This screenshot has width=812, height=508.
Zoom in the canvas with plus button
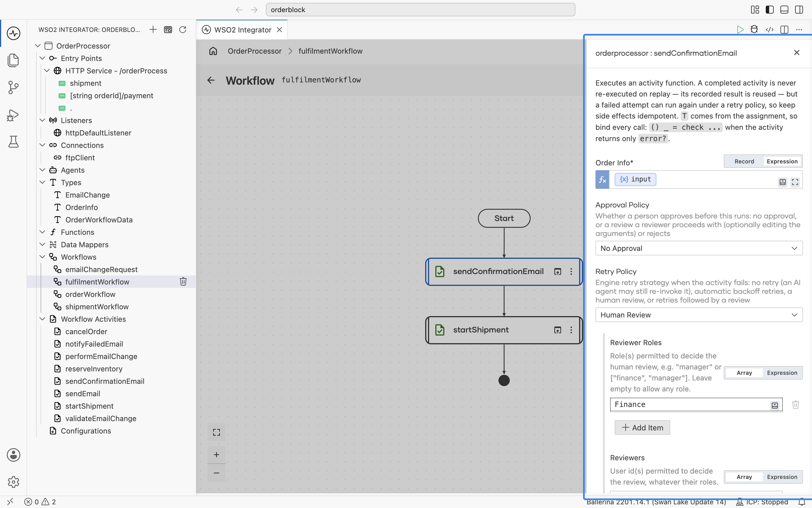tap(217, 455)
